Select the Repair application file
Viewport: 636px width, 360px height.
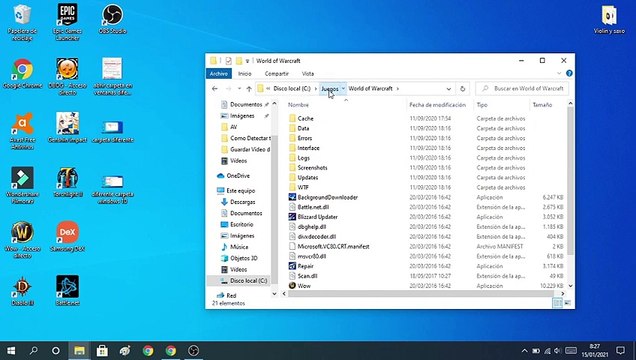(305, 266)
